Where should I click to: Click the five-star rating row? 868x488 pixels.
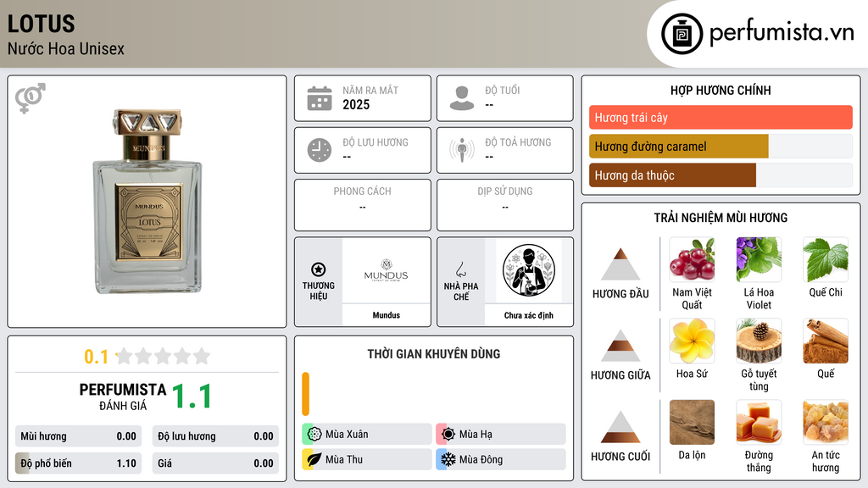click(163, 356)
